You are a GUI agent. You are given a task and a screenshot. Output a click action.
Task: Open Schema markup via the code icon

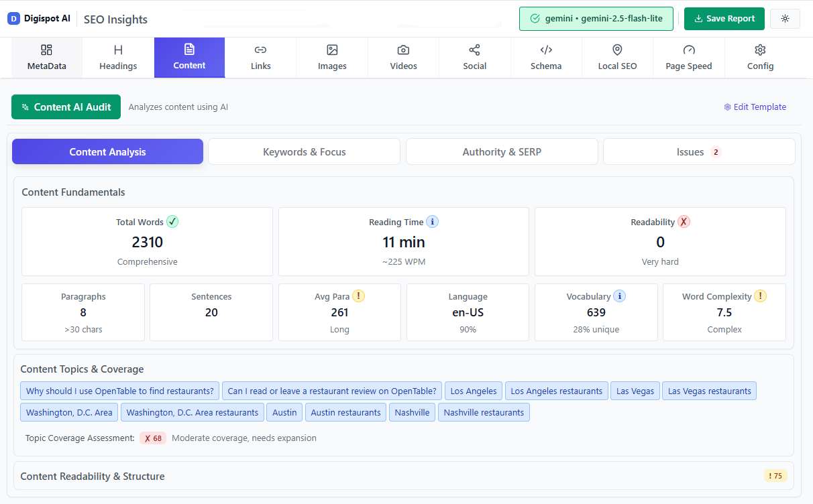click(x=545, y=50)
